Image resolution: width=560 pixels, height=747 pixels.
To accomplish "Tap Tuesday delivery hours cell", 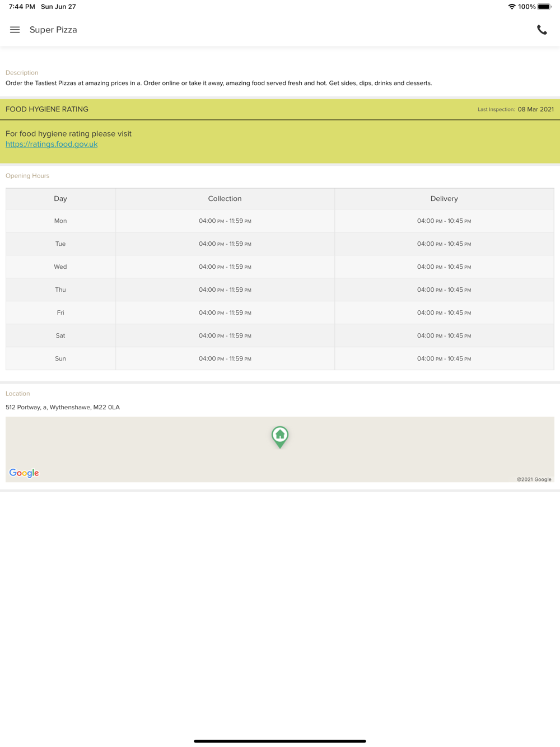I will coord(444,244).
